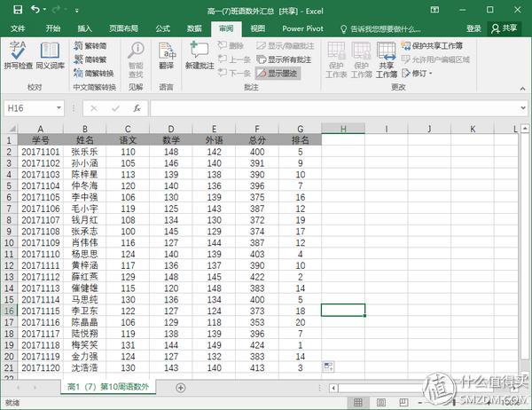Click the Save icon in quick access toolbar
Image resolution: width=532 pixels, height=410 pixels.
tap(18, 10)
